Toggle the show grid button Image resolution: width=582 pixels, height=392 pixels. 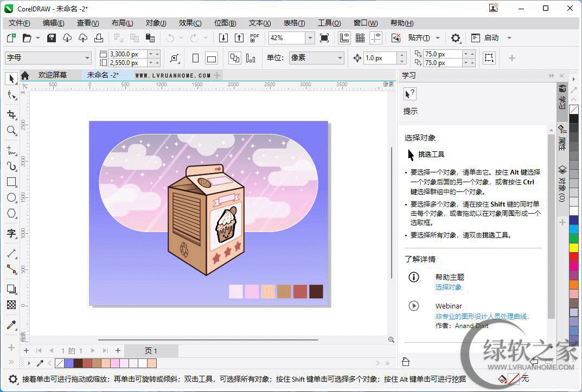coord(360,38)
